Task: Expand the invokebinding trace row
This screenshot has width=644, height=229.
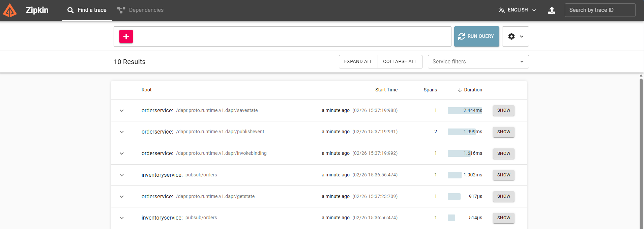Action: click(x=122, y=153)
